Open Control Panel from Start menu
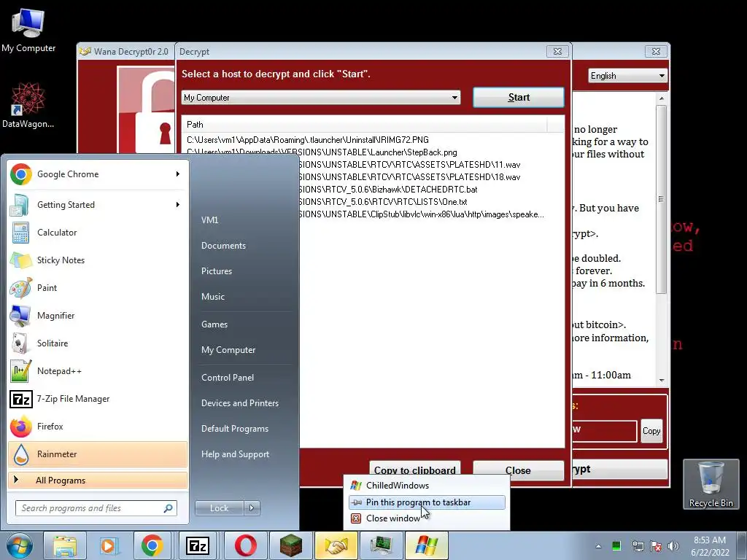 pos(228,378)
